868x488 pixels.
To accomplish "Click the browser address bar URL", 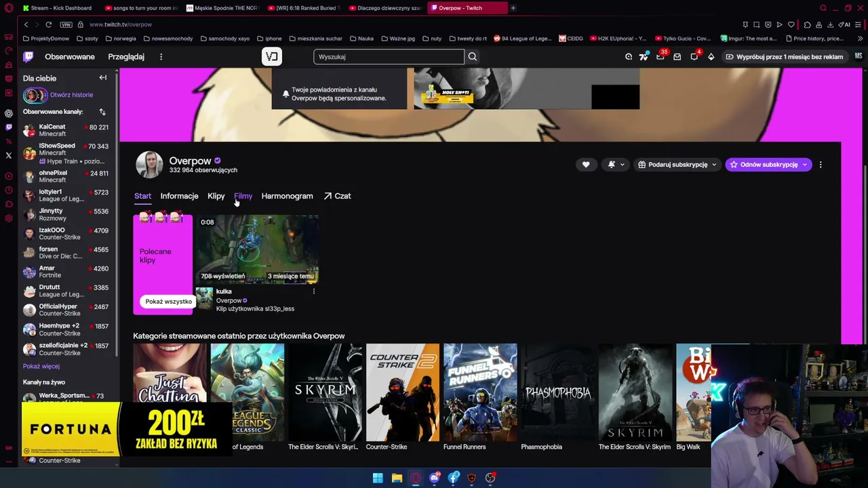I will [x=121, y=24].
